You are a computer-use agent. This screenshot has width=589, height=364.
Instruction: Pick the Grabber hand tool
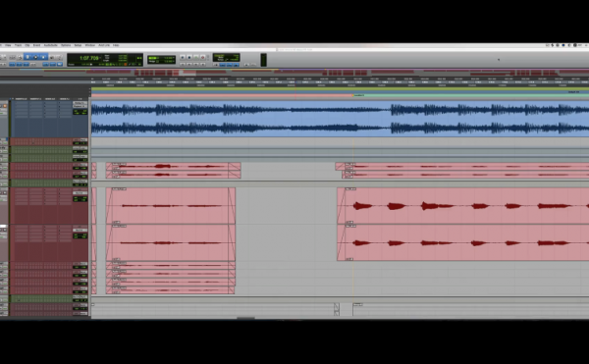(x=43, y=57)
